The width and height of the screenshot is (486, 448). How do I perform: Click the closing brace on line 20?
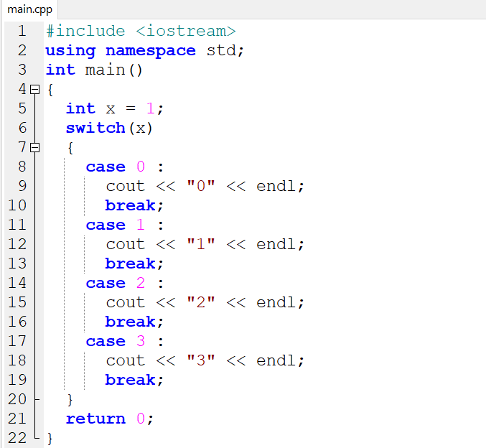click(70, 400)
